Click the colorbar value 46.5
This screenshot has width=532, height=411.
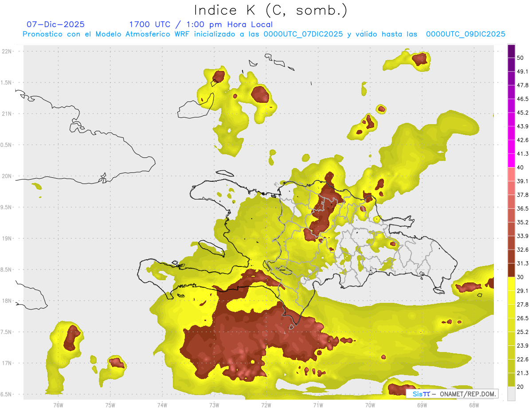click(523, 99)
